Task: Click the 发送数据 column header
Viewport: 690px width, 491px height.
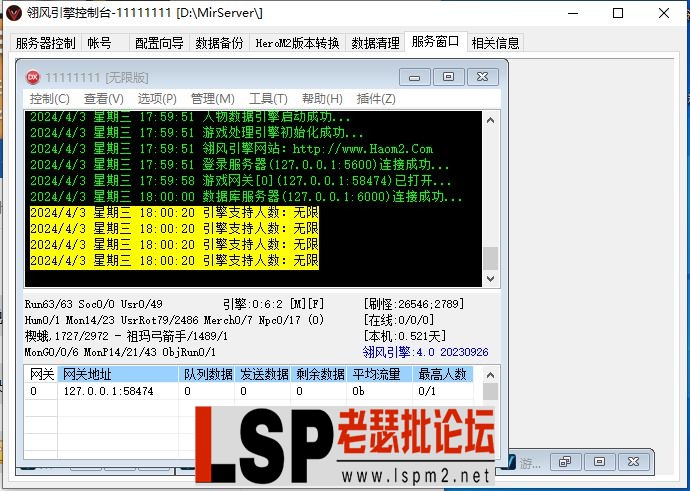Action: 263,374
